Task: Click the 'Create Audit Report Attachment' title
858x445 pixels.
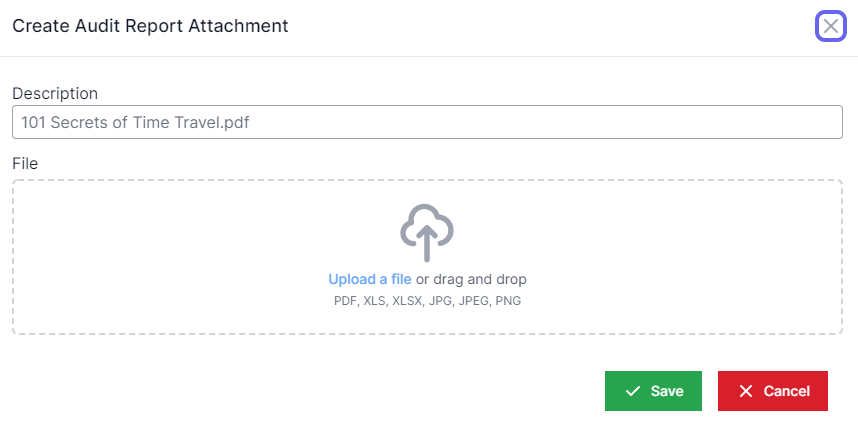Action: pos(150,26)
